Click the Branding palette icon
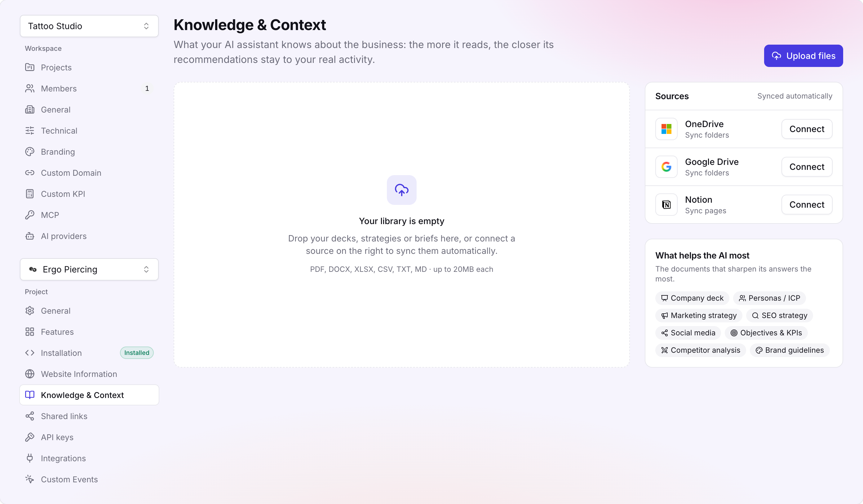Viewport: 863px width, 504px height. [30, 152]
